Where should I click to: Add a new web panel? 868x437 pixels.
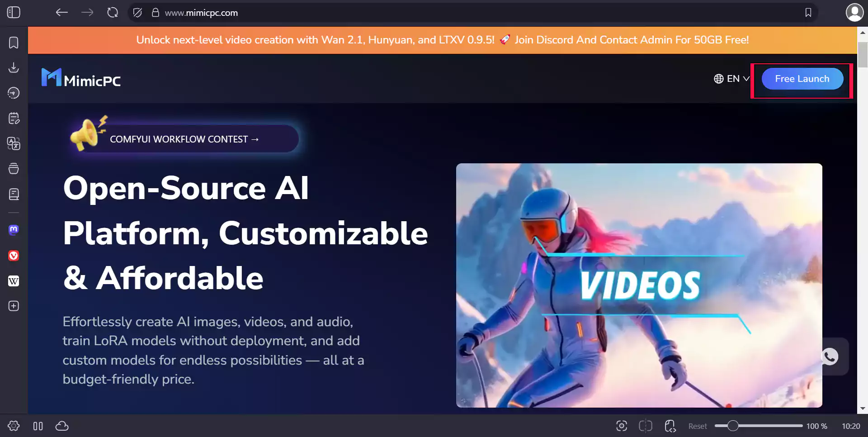14,306
